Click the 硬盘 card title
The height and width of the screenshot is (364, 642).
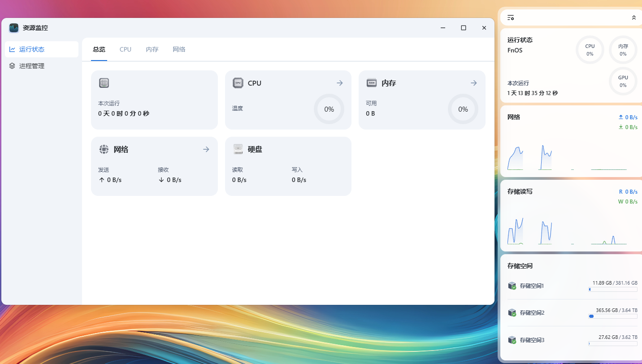pyautogui.click(x=255, y=149)
